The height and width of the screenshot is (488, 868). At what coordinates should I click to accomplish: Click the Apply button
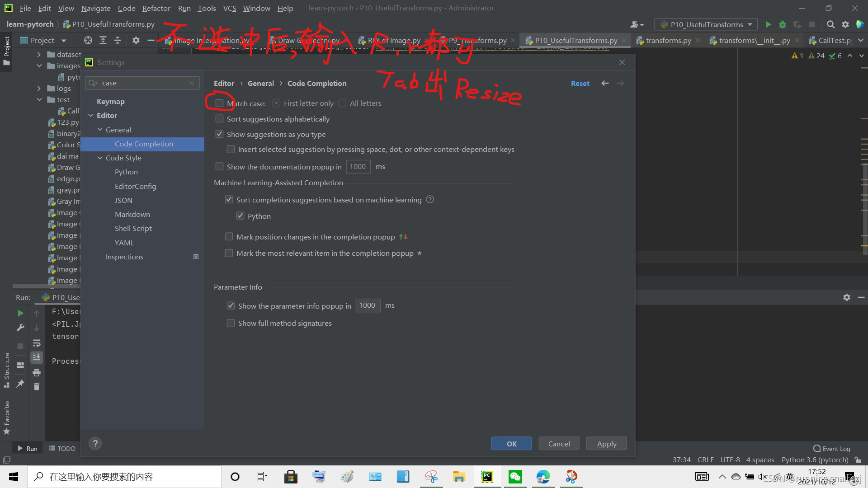[x=606, y=444]
